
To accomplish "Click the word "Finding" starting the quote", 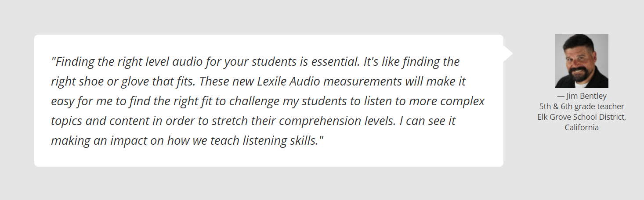I will (x=75, y=62).
